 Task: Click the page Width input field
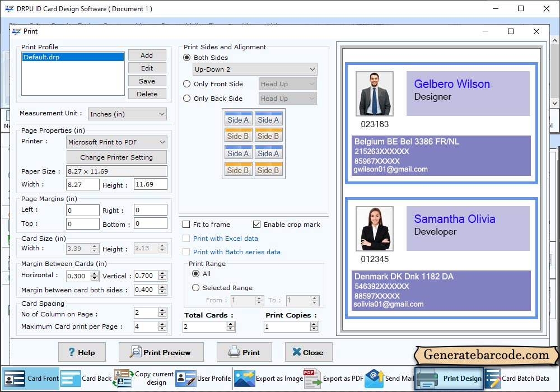[83, 185]
